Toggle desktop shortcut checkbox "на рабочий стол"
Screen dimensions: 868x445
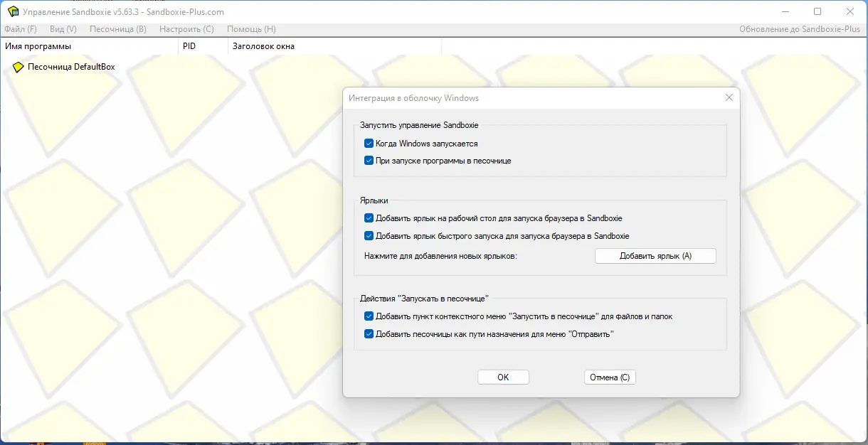pyautogui.click(x=369, y=218)
